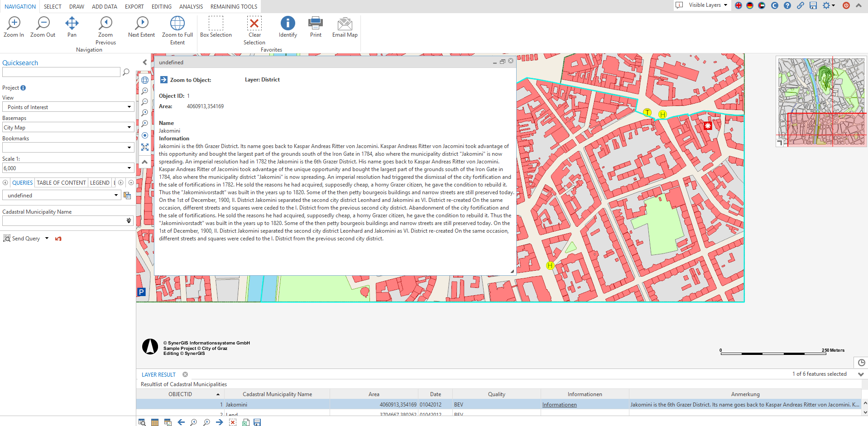868x426 pixels.
Task: Switch to the TABLE OF CONTENT tab
Action: click(x=61, y=183)
